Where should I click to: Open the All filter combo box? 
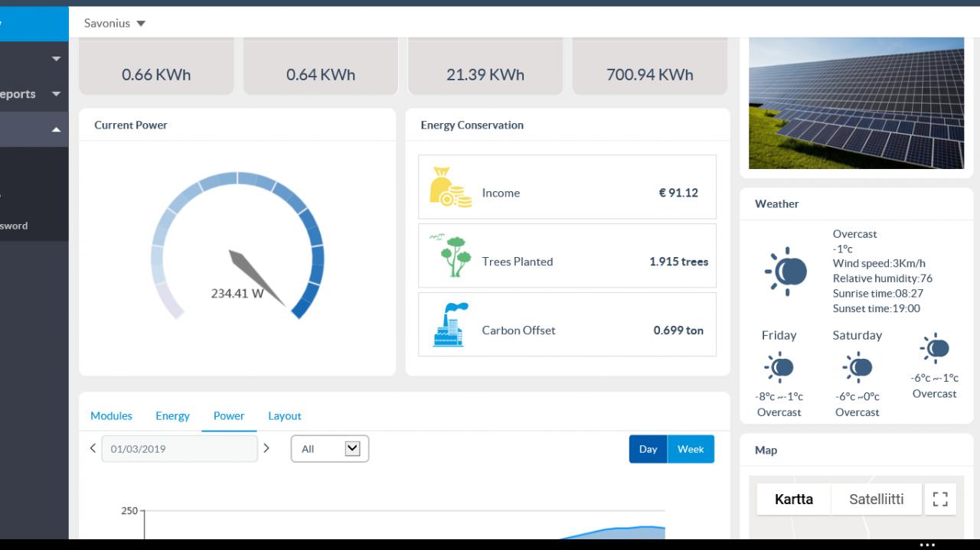click(330, 449)
